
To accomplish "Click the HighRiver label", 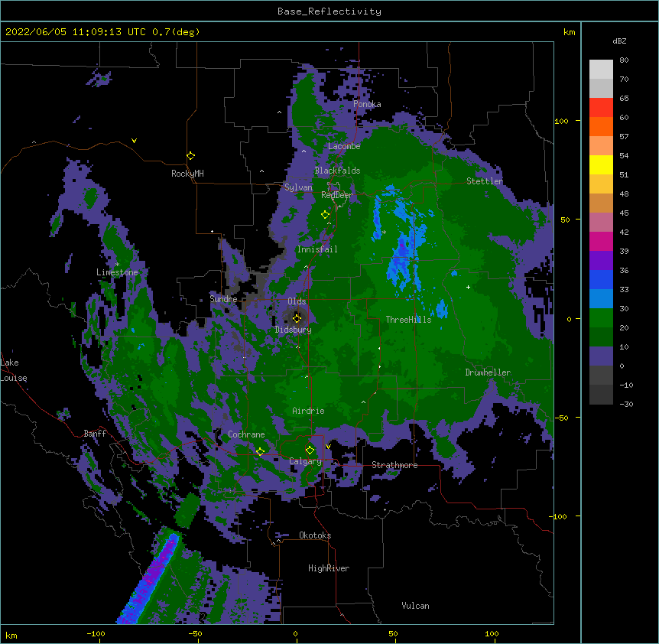I will pos(329,568).
